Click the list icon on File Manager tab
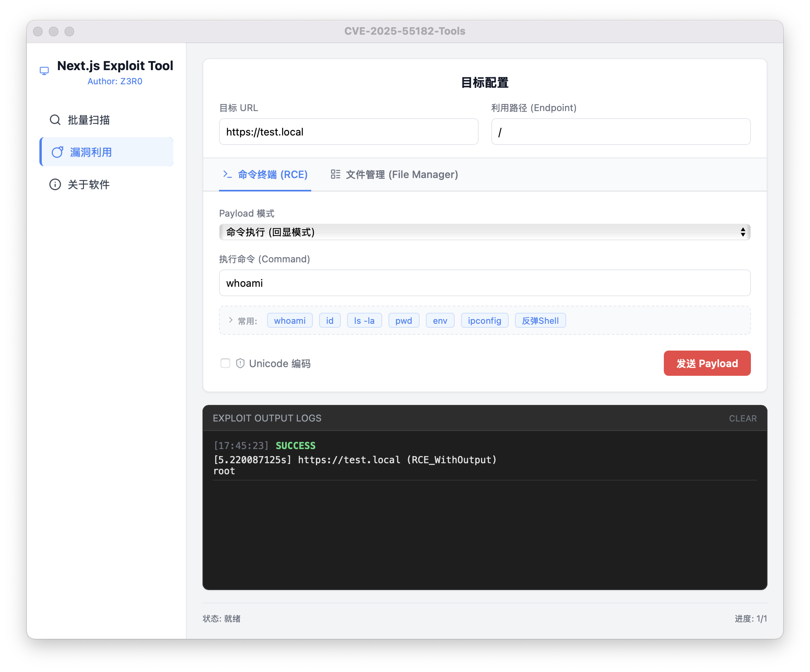The width and height of the screenshot is (810, 672). 336,174
